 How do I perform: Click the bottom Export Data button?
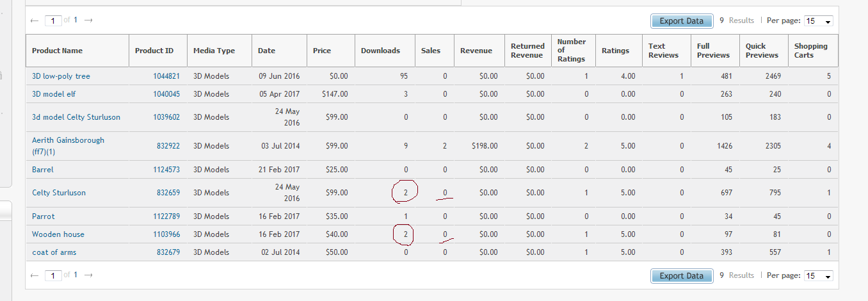tap(681, 276)
